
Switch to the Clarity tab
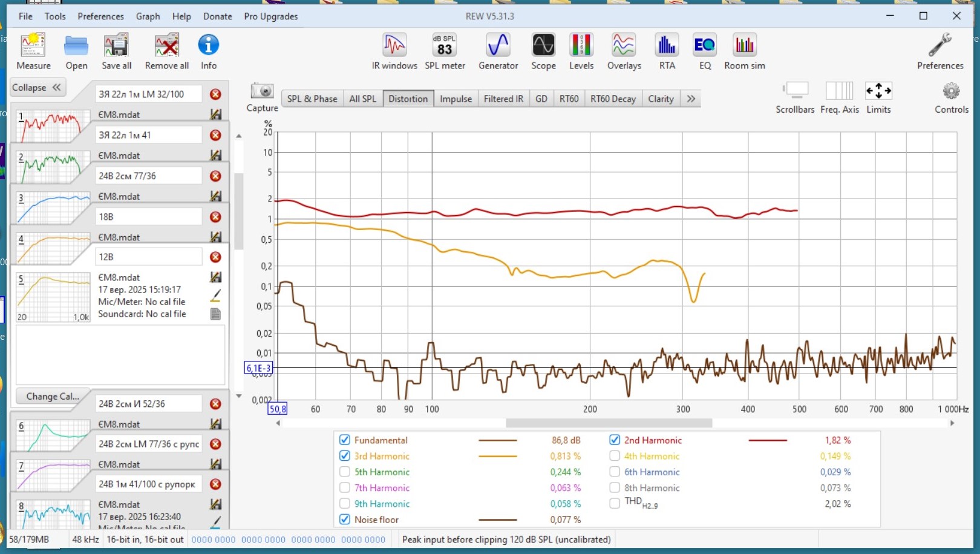[661, 99]
